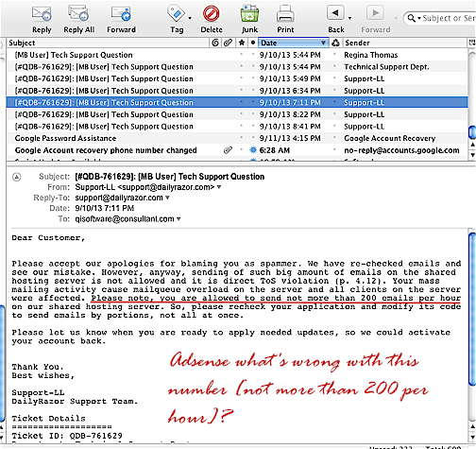Toggle junk status on Google Account Recovery message

point(335,138)
